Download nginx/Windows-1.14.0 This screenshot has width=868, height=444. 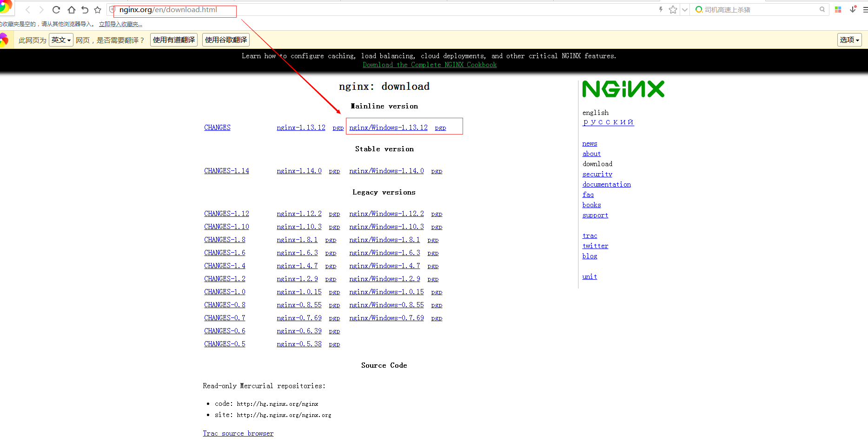(386, 171)
